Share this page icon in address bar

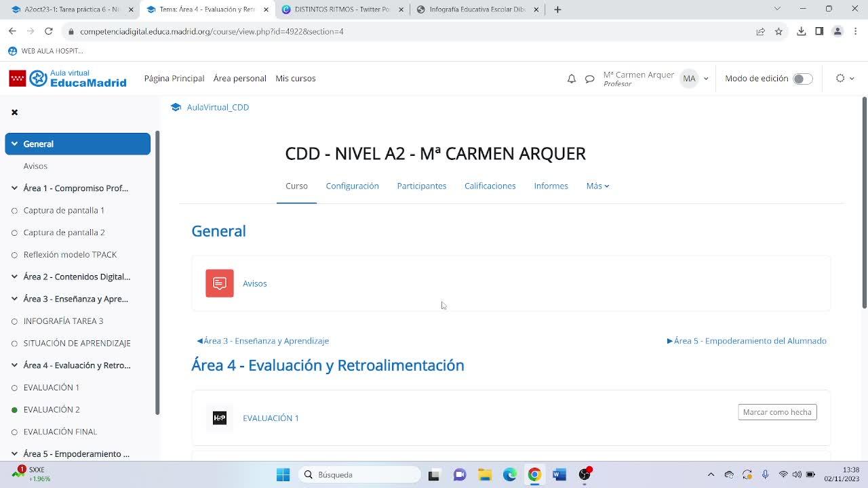pyautogui.click(x=761, y=31)
